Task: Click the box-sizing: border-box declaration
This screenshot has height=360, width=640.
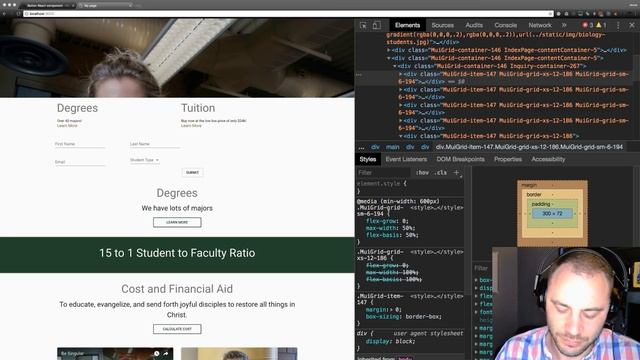Action: (x=403, y=317)
